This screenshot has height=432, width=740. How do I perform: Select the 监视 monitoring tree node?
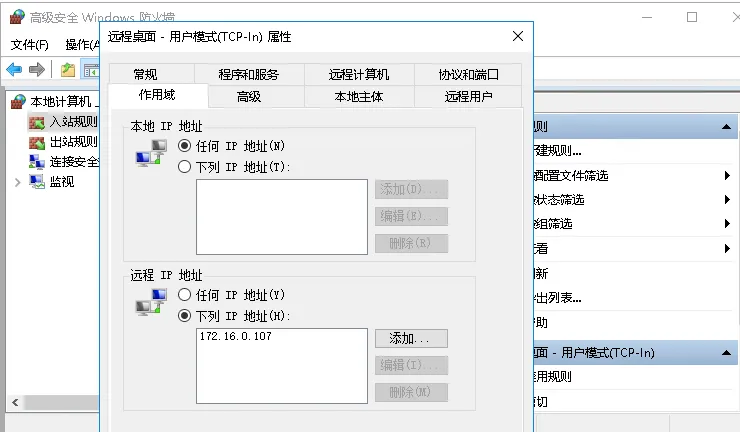pos(61,182)
